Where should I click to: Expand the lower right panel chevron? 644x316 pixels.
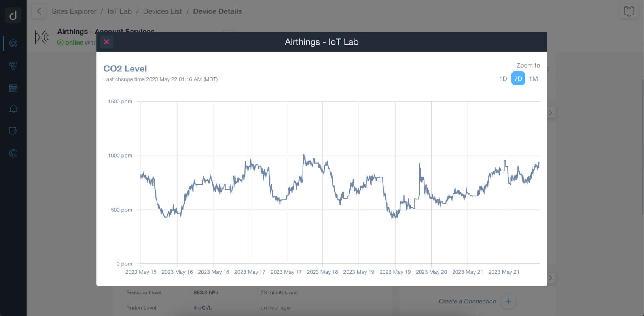(x=551, y=278)
